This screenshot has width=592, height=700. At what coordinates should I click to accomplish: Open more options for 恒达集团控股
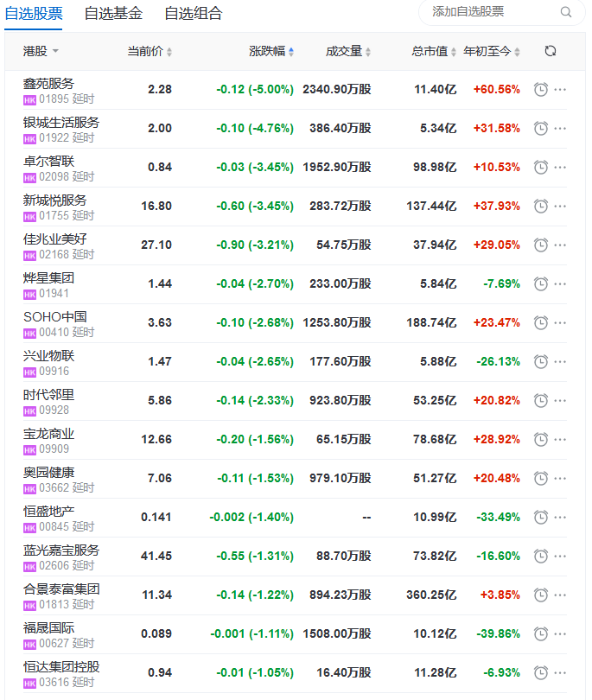[x=560, y=672]
